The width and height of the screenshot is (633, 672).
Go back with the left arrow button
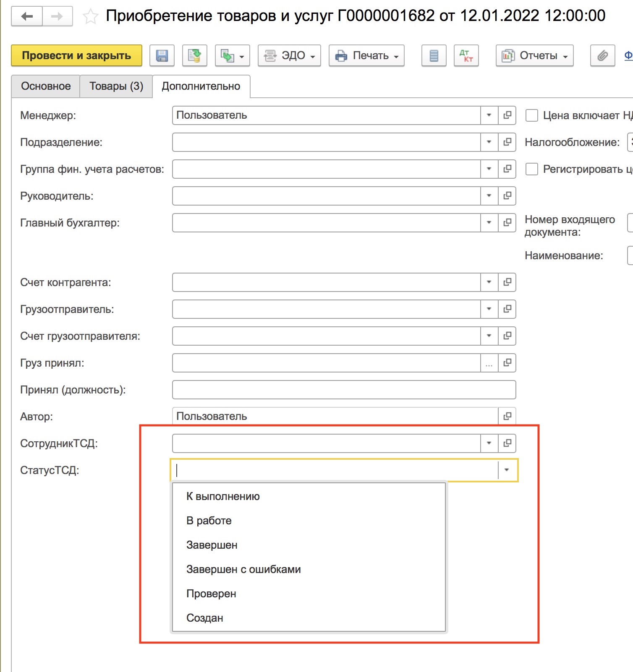pos(27,16)
